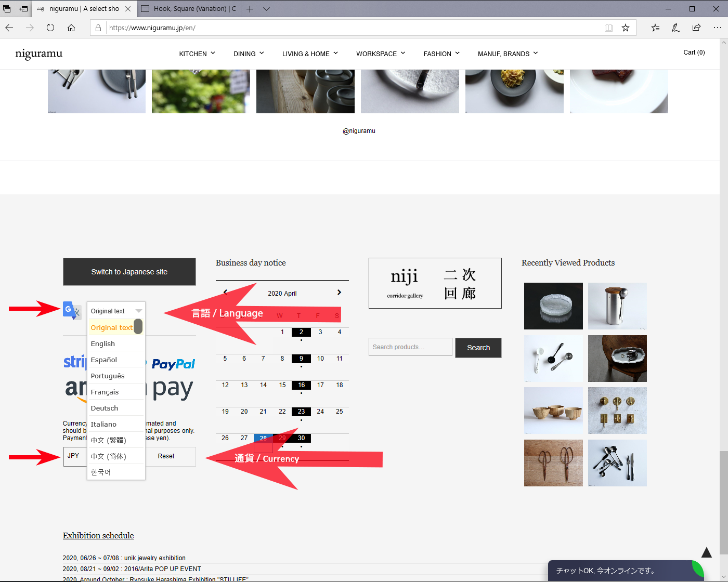
Task: Click the Share icon in browser toolbar
Action: pyautogui.click(x=696, y=28)
